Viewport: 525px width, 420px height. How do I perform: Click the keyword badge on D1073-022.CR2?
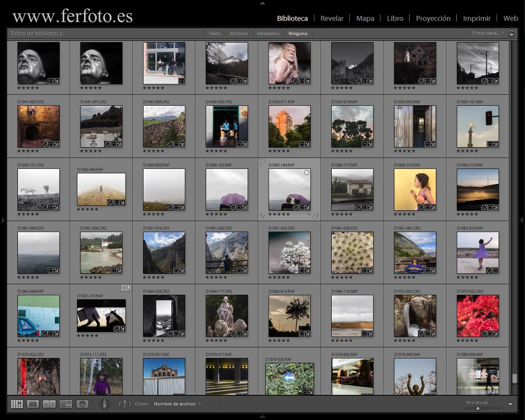tap(483, 334)
